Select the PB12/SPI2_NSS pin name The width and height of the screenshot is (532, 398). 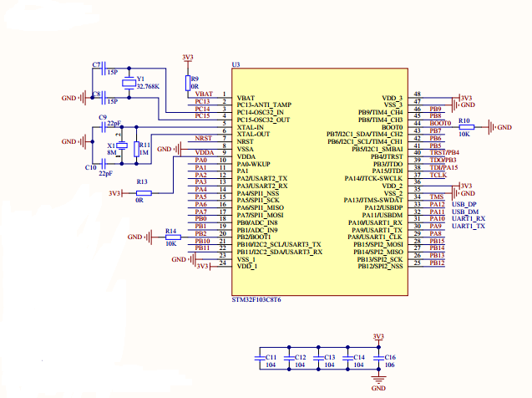380,266
